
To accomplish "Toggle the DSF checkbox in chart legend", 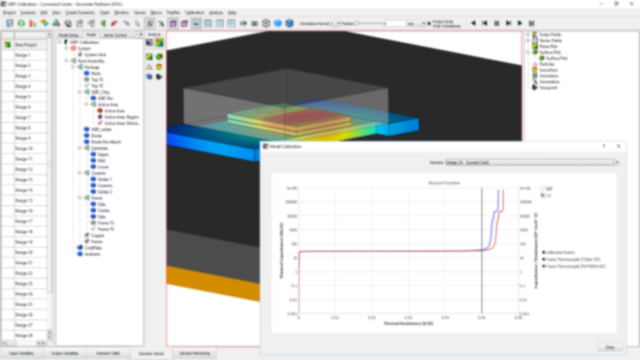I will pyautogui.click(x=543, y=189).
